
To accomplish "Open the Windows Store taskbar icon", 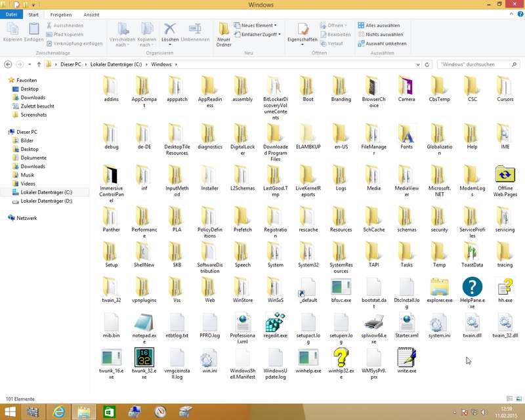I will [x=110, y=411].
